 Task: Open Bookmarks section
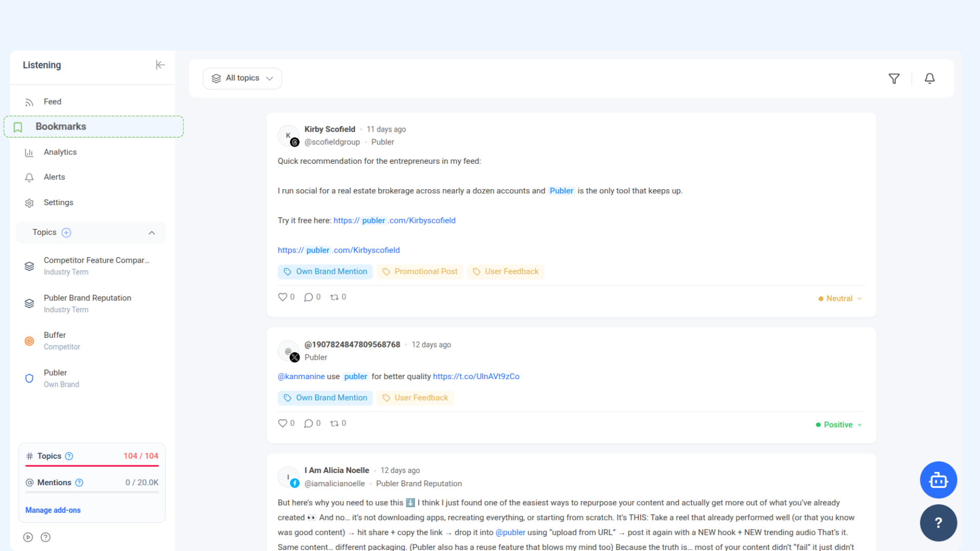pos(93,127)
